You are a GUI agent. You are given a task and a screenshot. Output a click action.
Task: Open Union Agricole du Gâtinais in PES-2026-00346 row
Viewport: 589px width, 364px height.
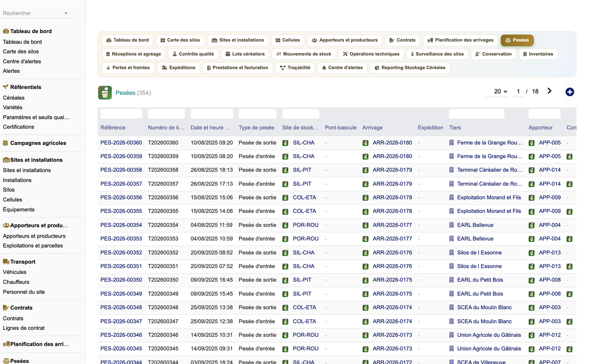489,335
